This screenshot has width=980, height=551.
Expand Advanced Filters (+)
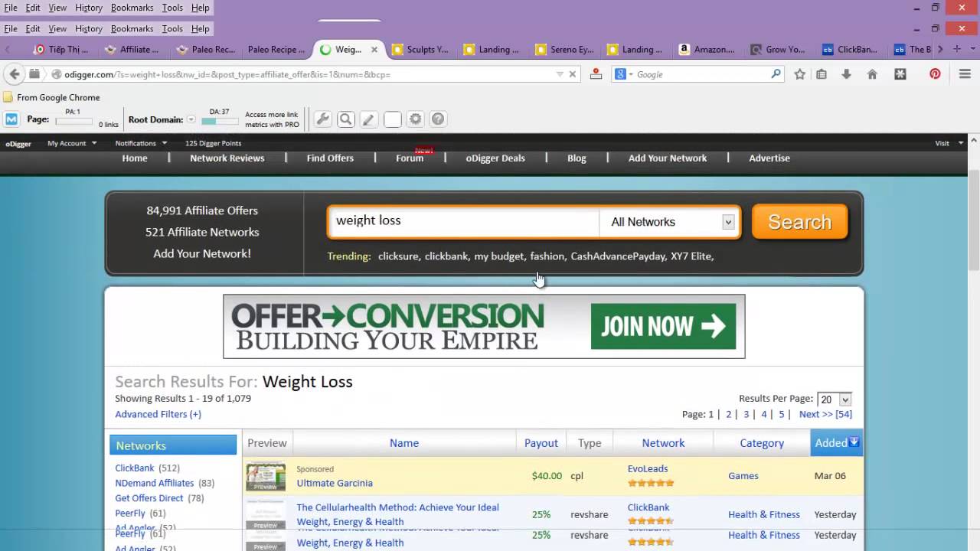[x=158, y=414]
